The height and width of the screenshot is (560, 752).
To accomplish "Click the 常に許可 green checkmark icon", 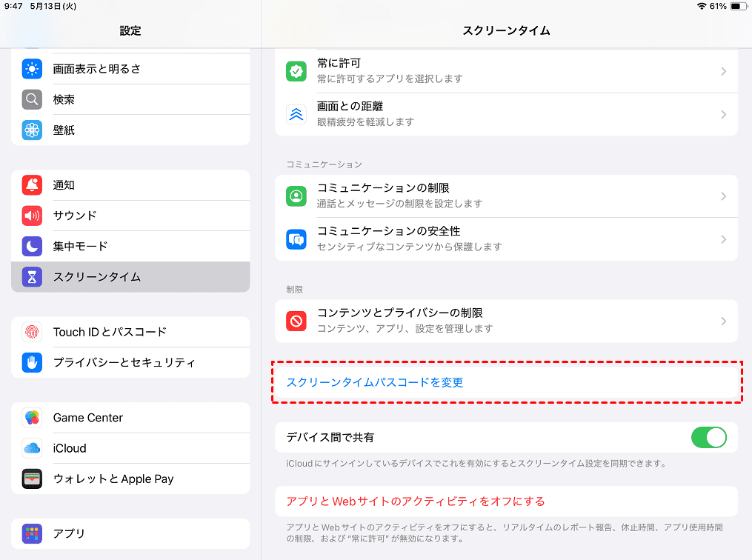I will 296,70.
